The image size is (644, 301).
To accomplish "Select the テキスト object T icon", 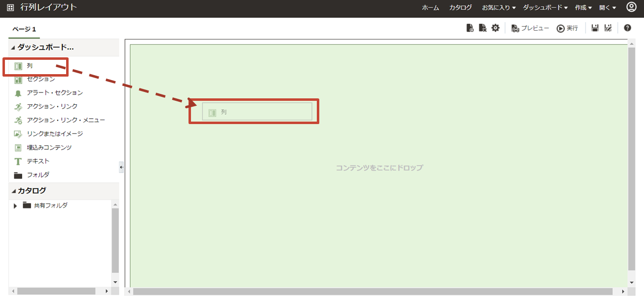I will point(18,161).
